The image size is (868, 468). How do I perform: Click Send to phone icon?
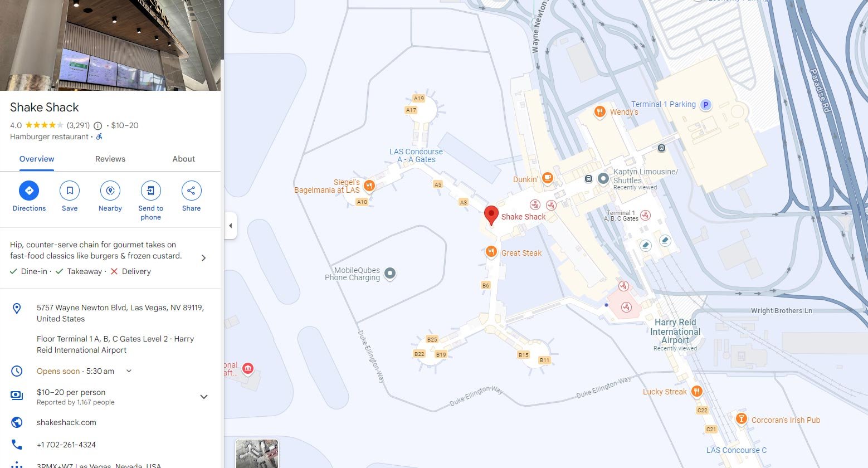(x=150, y=191)
